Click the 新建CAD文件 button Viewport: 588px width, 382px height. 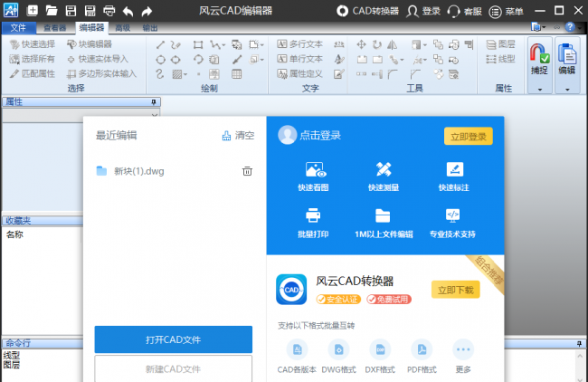point(174,368)
